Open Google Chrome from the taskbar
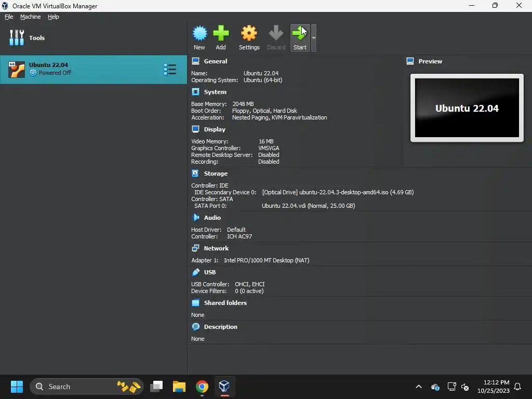This screenshot has width=532, height=399. (202, 387)
